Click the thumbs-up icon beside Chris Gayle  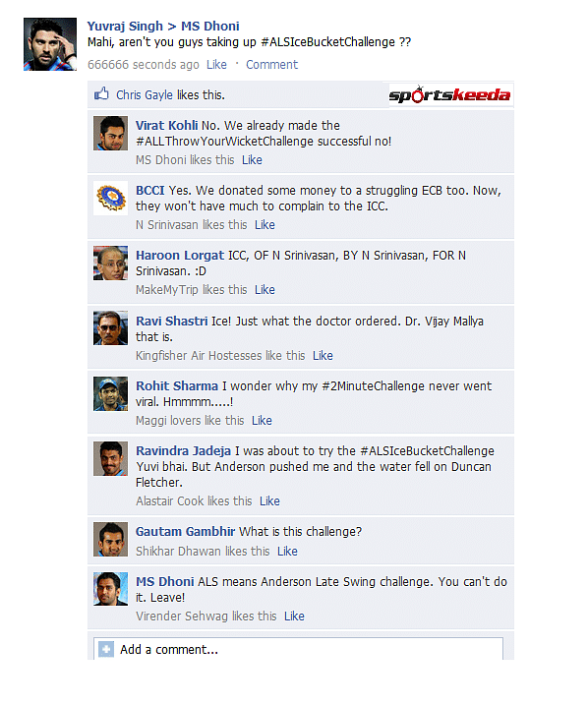(101, 93)
